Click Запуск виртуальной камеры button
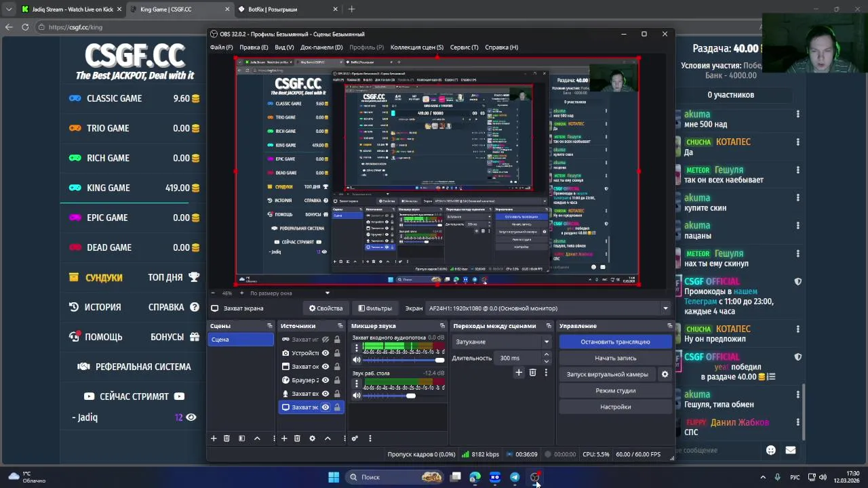Image resolution: width=868 pixels, height=488 pixels. point(608,374)
